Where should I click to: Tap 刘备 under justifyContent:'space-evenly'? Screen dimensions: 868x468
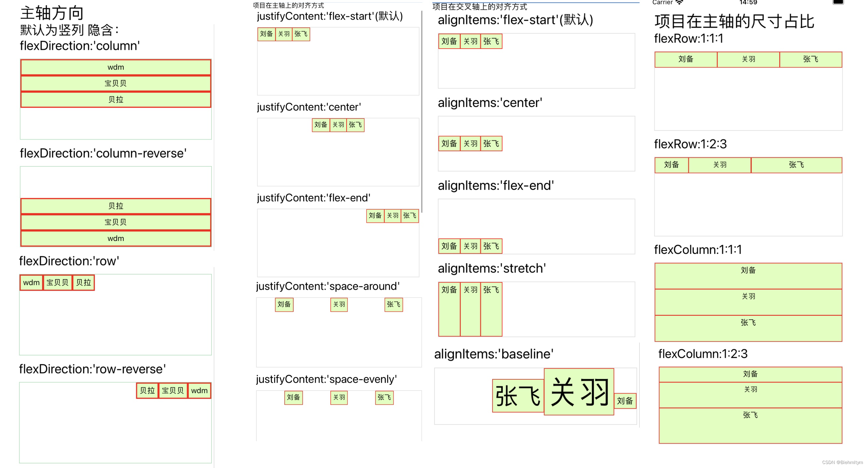[294, 398]
